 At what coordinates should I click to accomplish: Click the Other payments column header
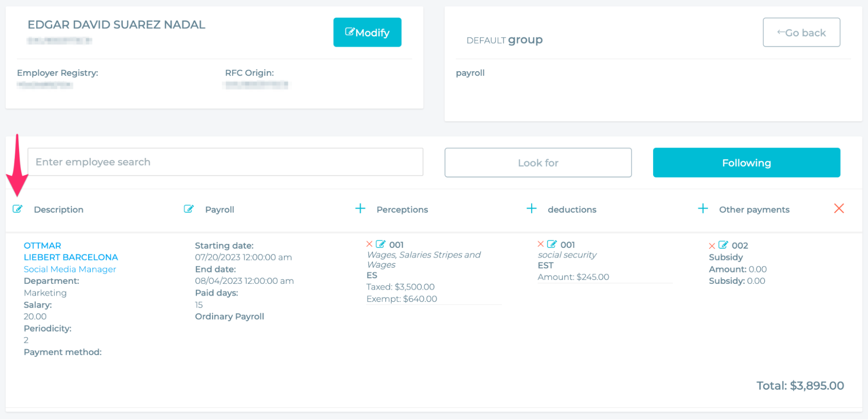pyautogui.click(x=754, y=210)
